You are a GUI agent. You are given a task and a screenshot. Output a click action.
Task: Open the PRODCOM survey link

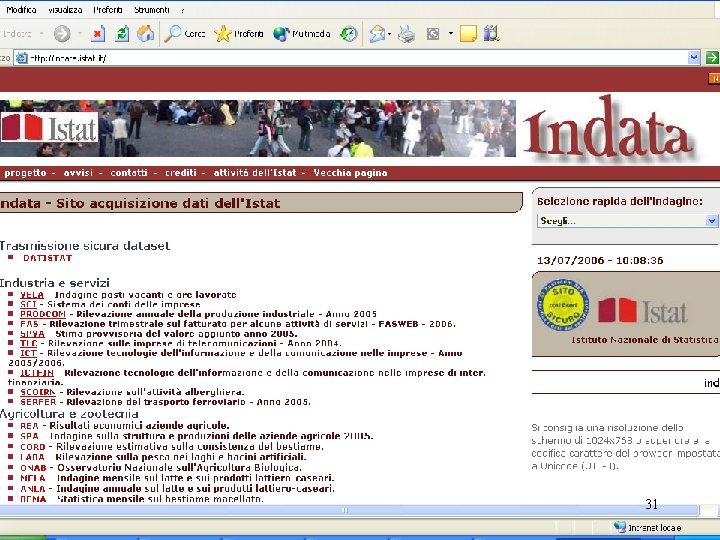(x=43, y=314)
